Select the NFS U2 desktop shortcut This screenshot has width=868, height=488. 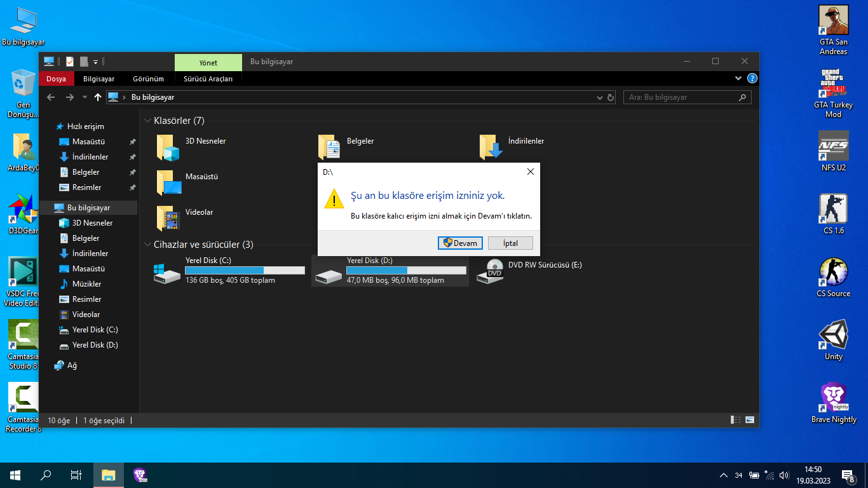pos(833,151)
